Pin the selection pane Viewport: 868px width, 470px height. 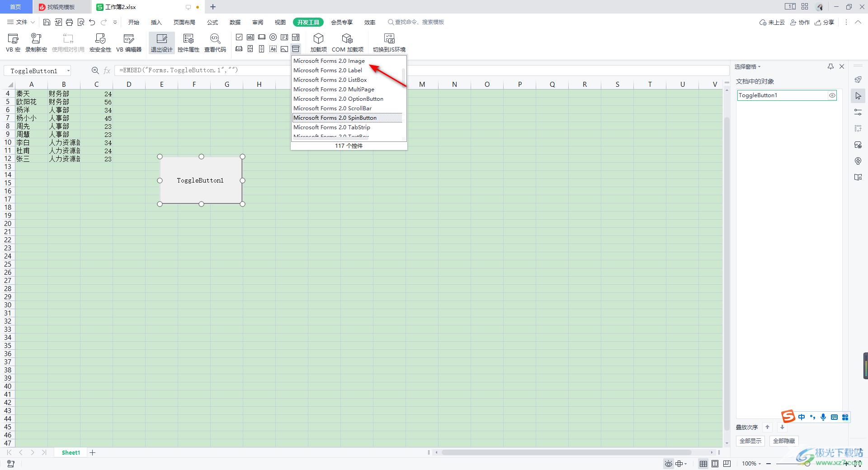pyautogui.click(x=830, y=66)
